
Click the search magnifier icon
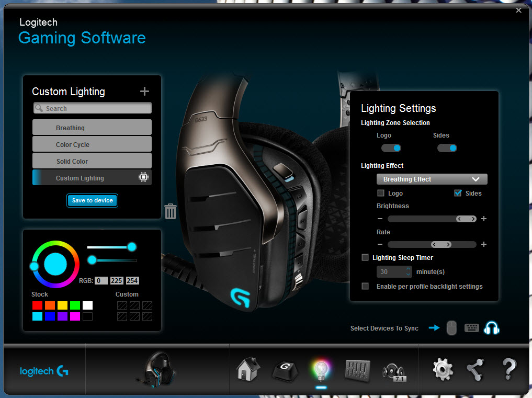tap(39, 108)
